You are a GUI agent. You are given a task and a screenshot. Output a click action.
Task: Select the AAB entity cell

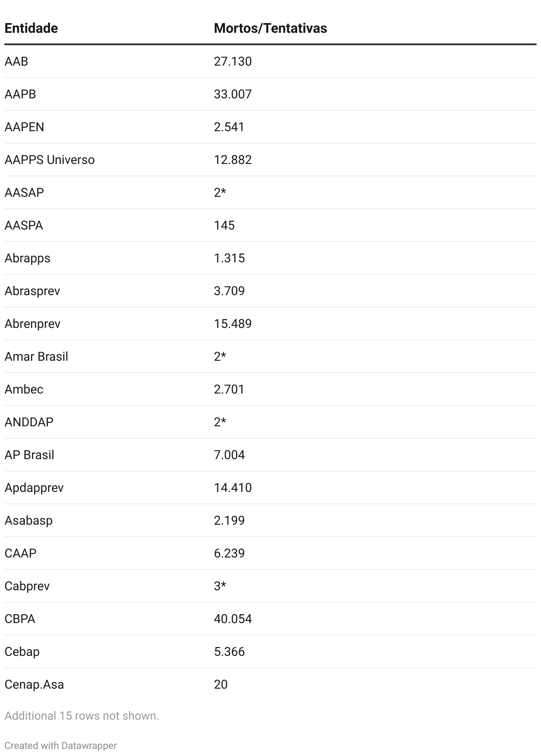16,61
